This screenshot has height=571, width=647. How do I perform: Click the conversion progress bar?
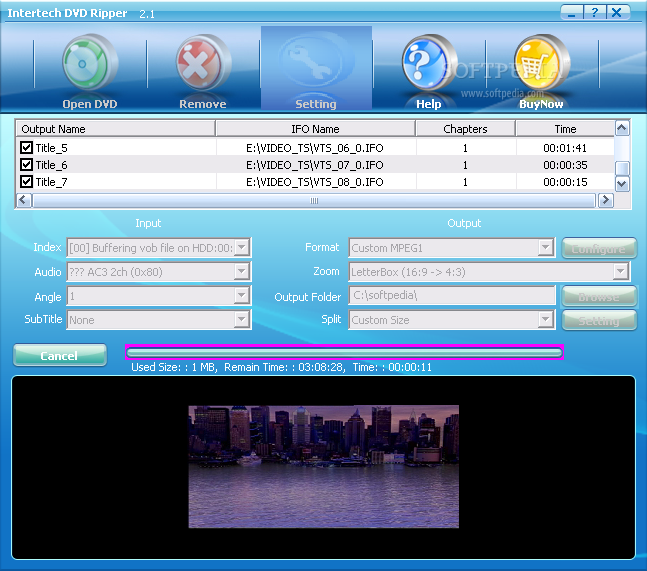click(345, 352)
